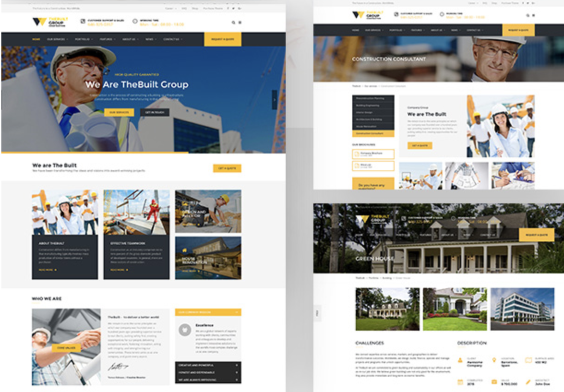Expand the Portfolio dropdown on left page

tap(83, 39)
